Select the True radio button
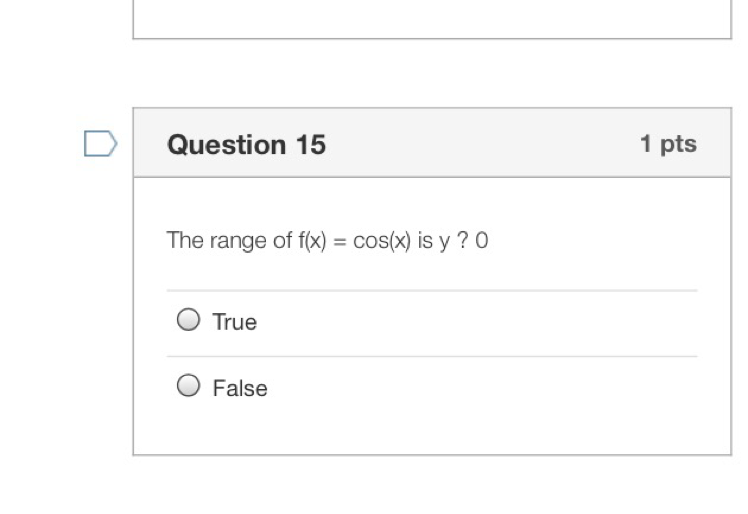The width and height of the screenshot is (748, 514). point(187,321)
